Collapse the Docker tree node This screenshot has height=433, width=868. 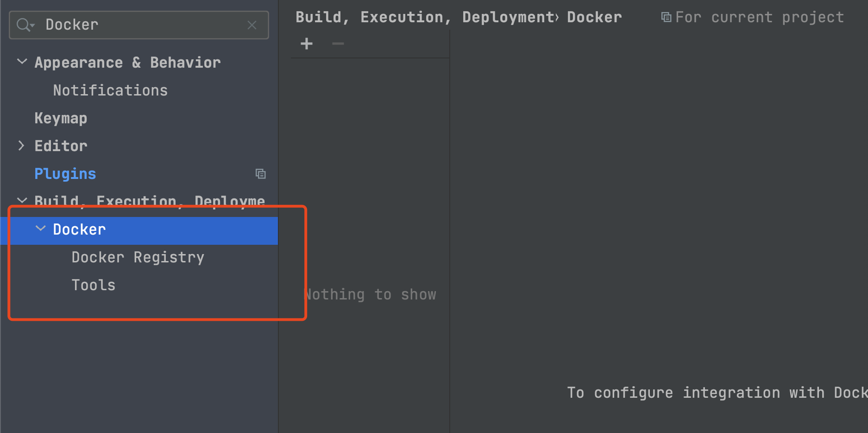41,228
